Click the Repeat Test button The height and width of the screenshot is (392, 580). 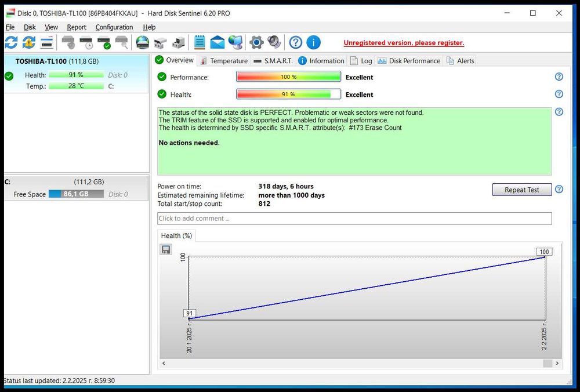tap(521, 190)
